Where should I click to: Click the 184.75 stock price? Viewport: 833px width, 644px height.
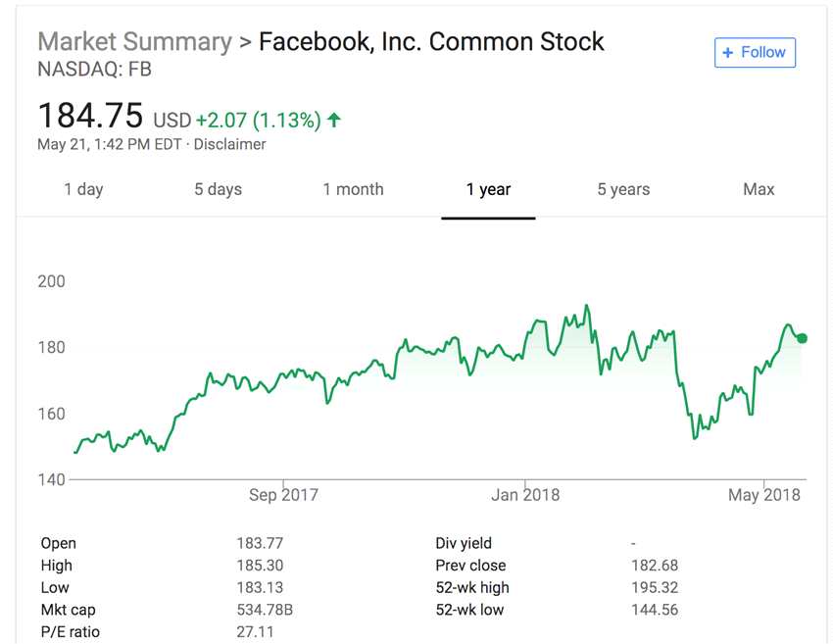tap(90, 116)
